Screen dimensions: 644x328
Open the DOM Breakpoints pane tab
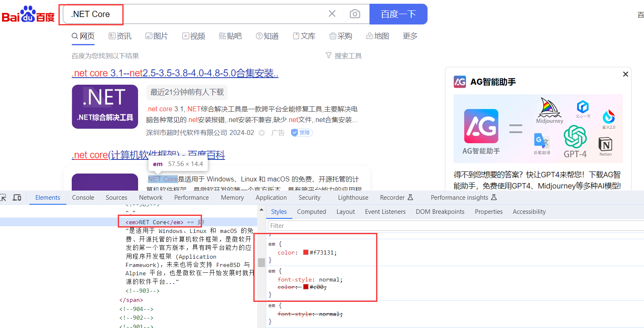tap(440, 212)
